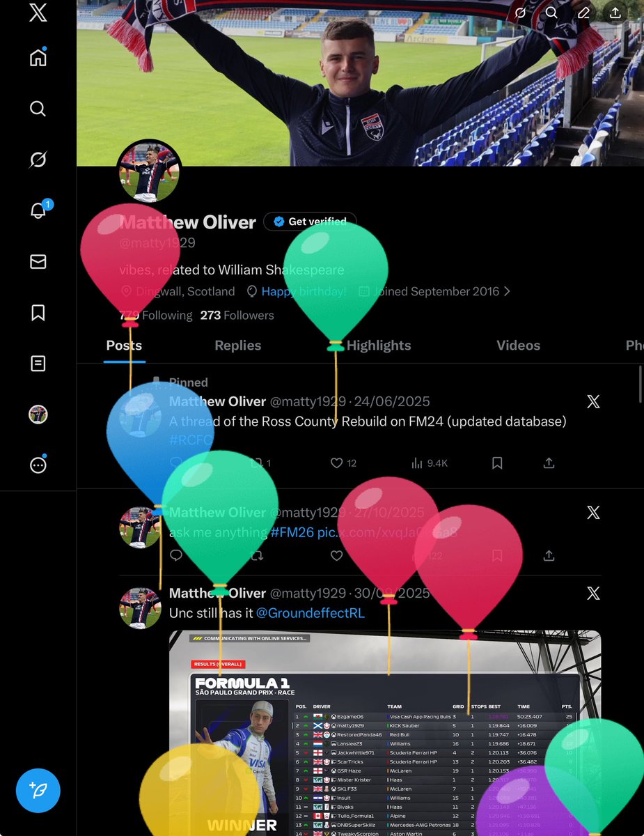Open Search from the sidebar

[38, 109]
